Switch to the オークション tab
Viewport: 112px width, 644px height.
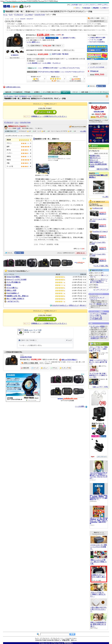click(104, 92)
